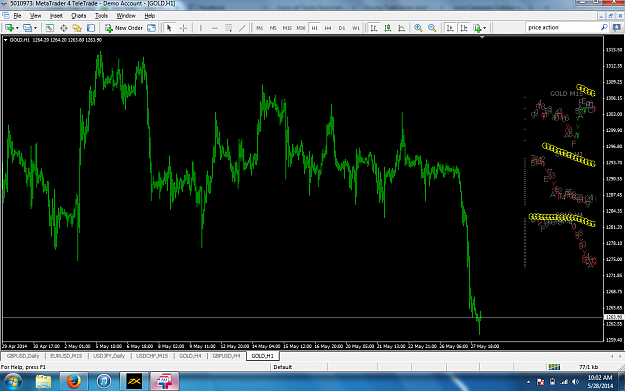
Task: Toggle Chart Shift icon
Action: coord(464,28)
